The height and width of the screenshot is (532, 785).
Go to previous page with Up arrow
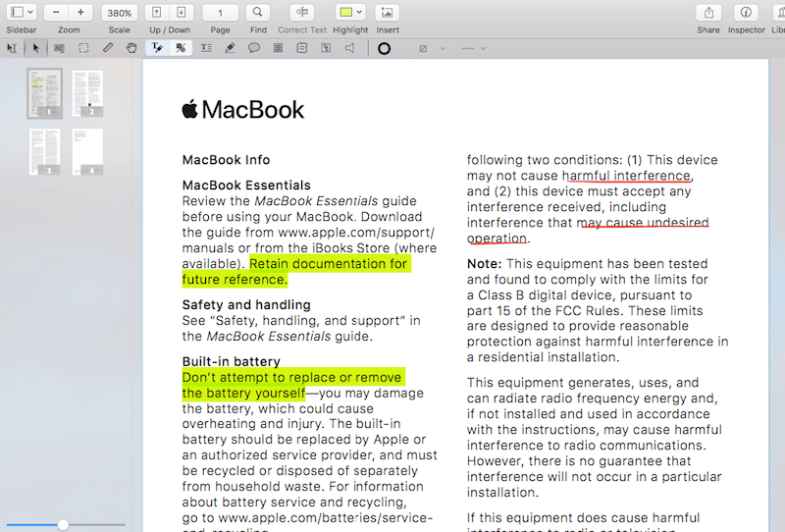[x=157, y=12]
